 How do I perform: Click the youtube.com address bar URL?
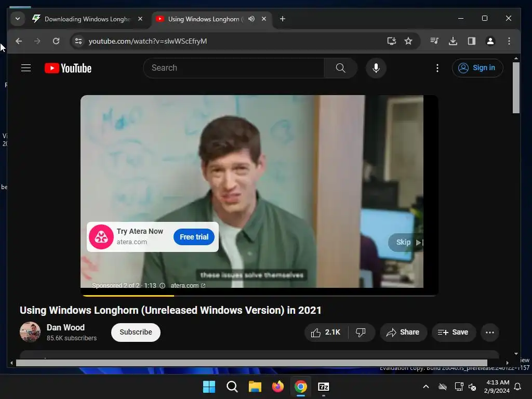point(148,41)
